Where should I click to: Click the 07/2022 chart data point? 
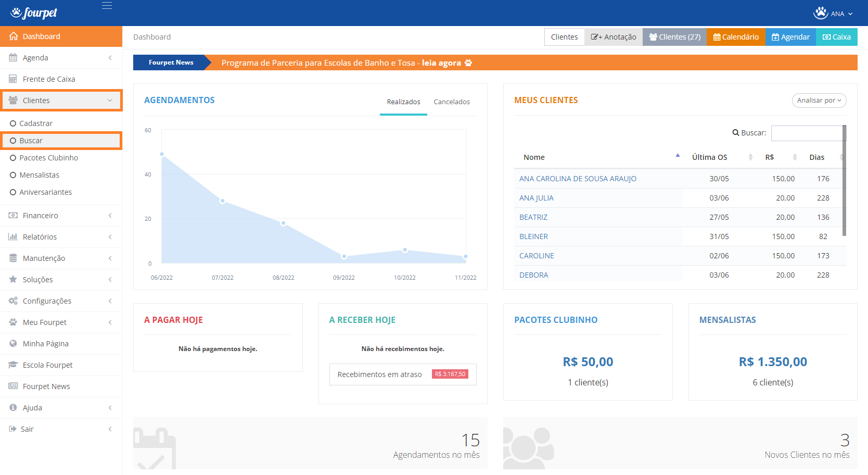click(223, 201)
